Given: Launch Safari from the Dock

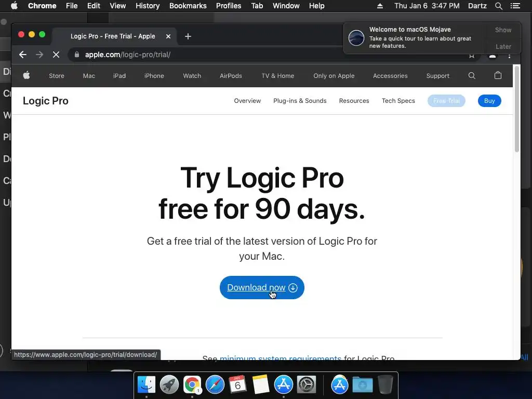Looking at the screenshot, I should pos(215,385).
